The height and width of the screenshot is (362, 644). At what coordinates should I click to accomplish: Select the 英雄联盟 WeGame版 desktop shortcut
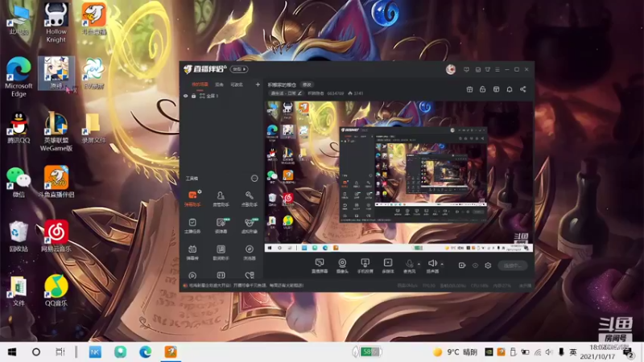[56, 131]
